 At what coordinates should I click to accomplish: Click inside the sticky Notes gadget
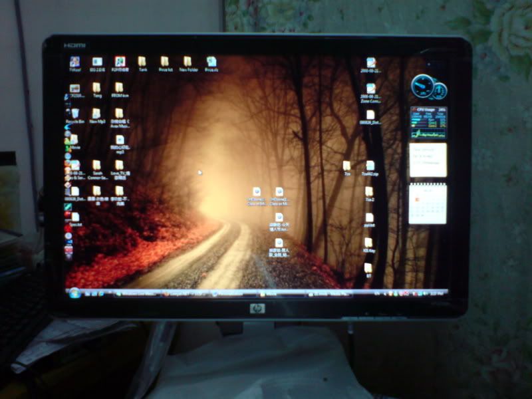tap(427, 161)
